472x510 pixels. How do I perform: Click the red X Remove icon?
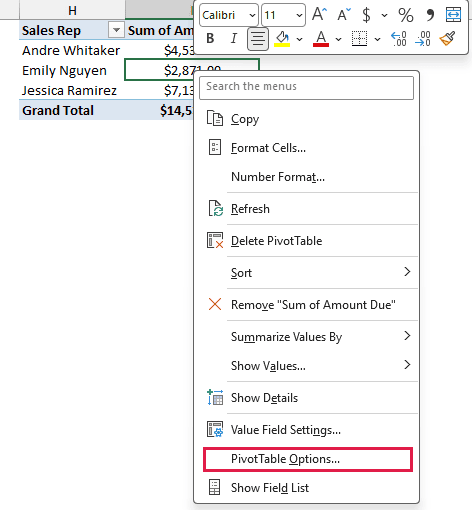coord(215,304)
